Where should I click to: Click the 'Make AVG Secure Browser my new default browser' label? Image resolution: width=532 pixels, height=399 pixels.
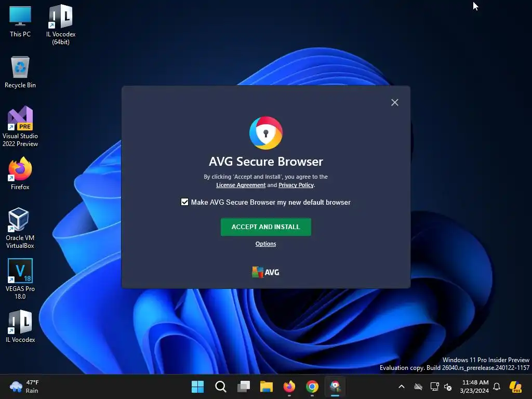271,202
